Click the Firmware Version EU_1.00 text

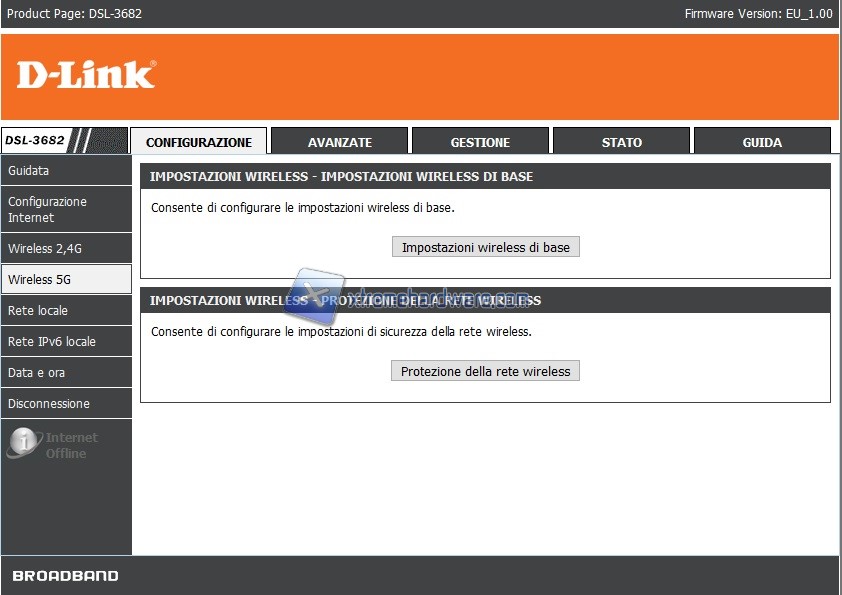pyautogui.click(x=758, y=14)
